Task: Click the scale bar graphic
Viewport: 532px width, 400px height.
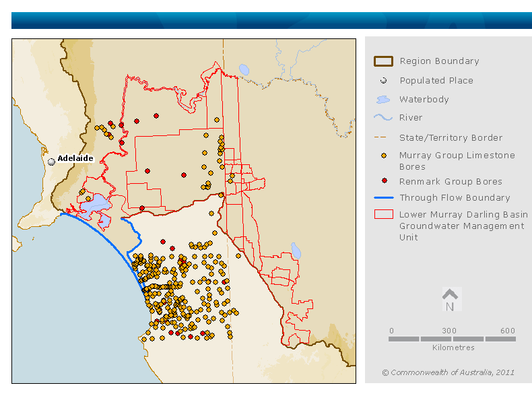Action: pyautogui.click(x=452, y=339)
